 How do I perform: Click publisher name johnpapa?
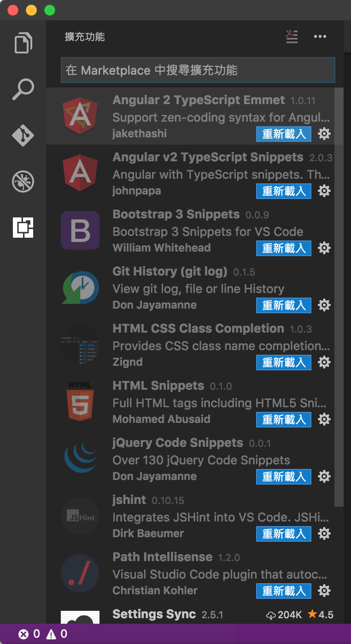(x=137, y=191)
